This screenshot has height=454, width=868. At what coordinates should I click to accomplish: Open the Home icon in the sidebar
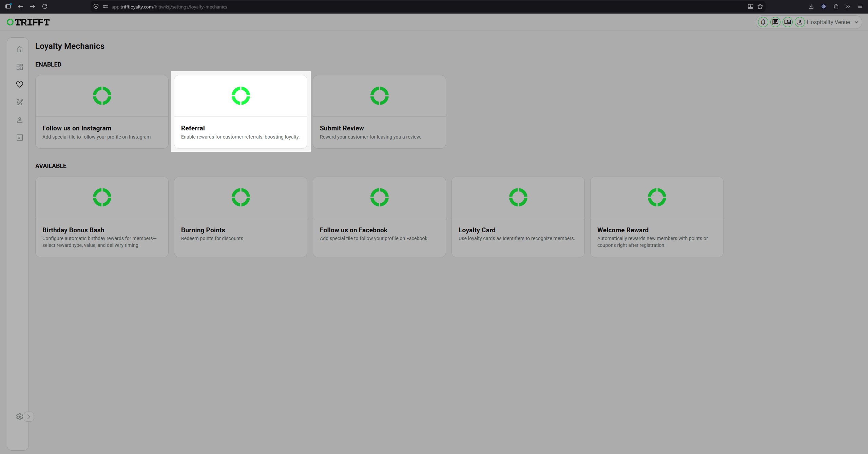[20, 49]
